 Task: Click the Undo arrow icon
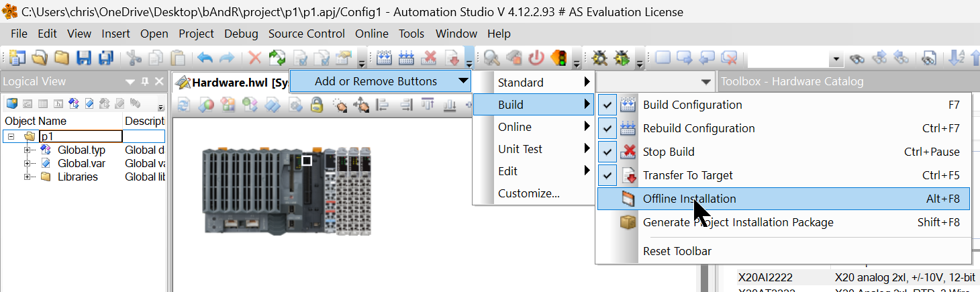pos(205,58)
